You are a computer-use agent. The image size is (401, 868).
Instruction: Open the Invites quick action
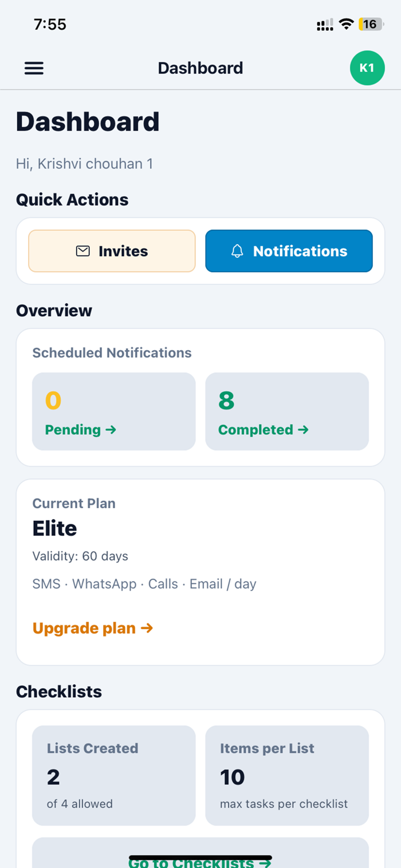(x=112, y=251)
